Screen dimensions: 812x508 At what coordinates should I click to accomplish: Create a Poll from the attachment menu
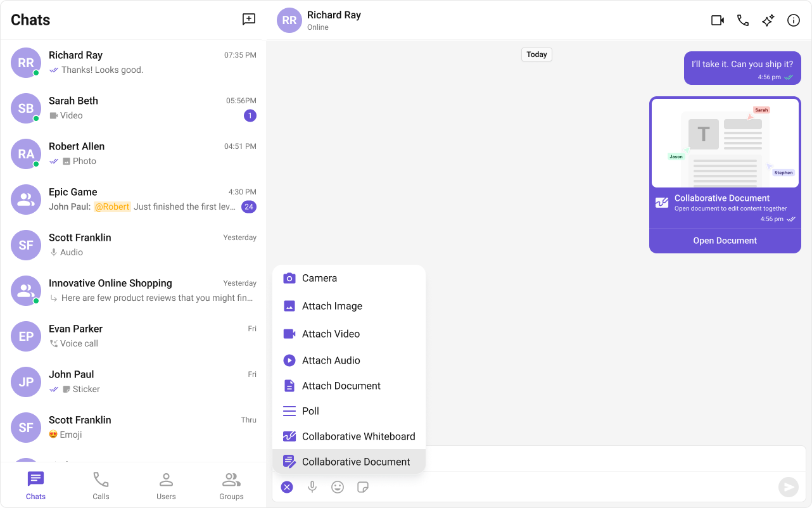[310, 411]
